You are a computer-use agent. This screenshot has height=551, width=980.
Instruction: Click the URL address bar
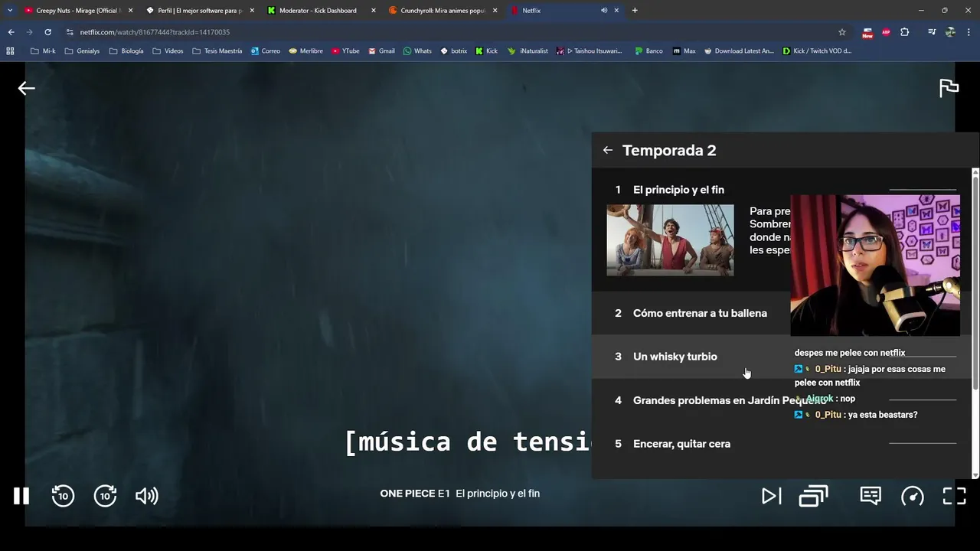point(456,32)
